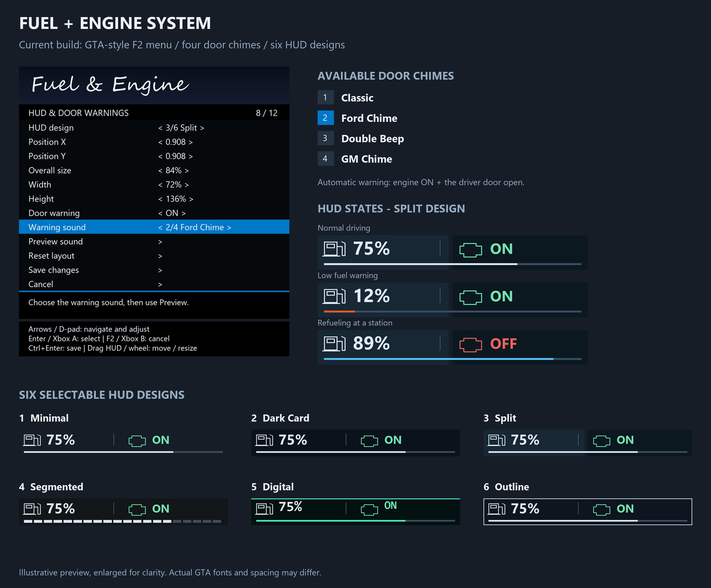Viewport: 711px width, 588px height.
Task: Toggle the Door warning ON value
Action: tap(172, 213)
